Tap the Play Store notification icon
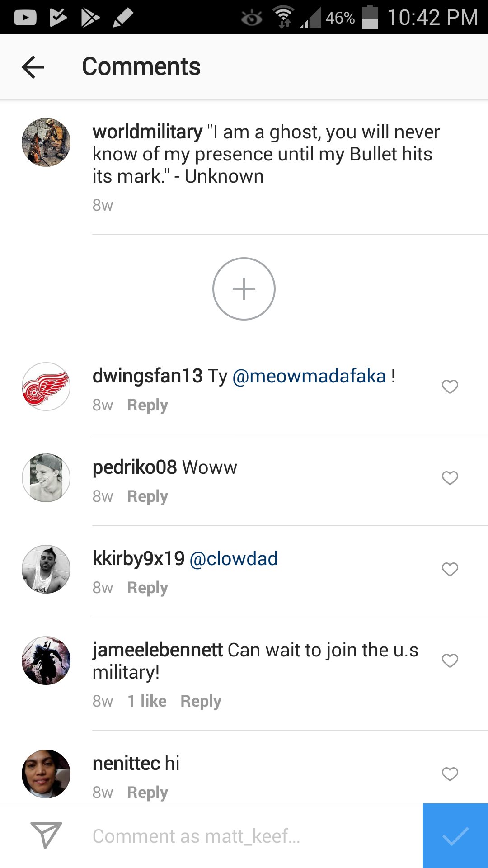488x868 pixels. 90,18
